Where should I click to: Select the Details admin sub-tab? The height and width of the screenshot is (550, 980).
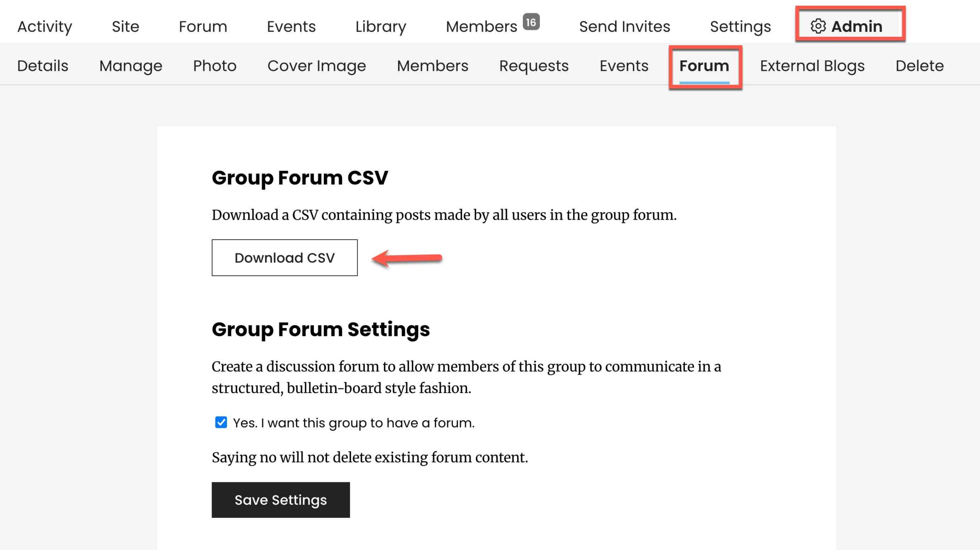pyautogui.click(x=43, y=65)
